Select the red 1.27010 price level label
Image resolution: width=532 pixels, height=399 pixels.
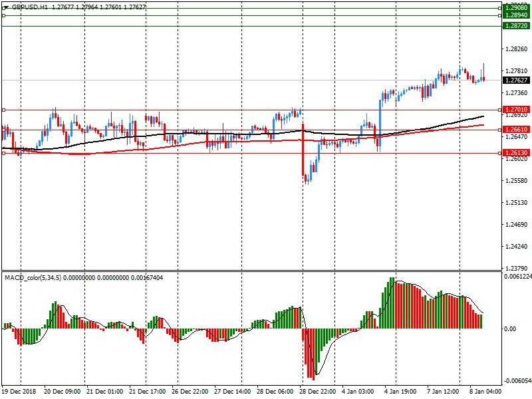(515, 110)
